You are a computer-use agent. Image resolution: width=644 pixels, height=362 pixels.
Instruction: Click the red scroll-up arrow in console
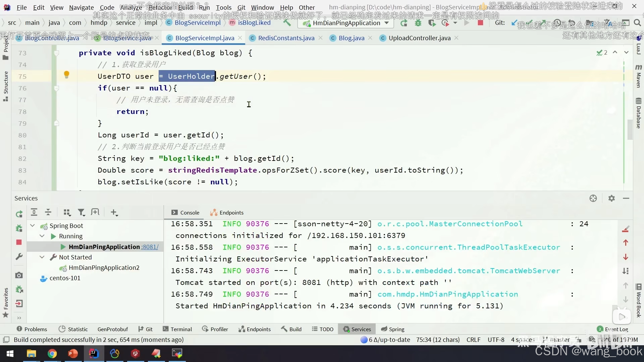pos(626,243)
